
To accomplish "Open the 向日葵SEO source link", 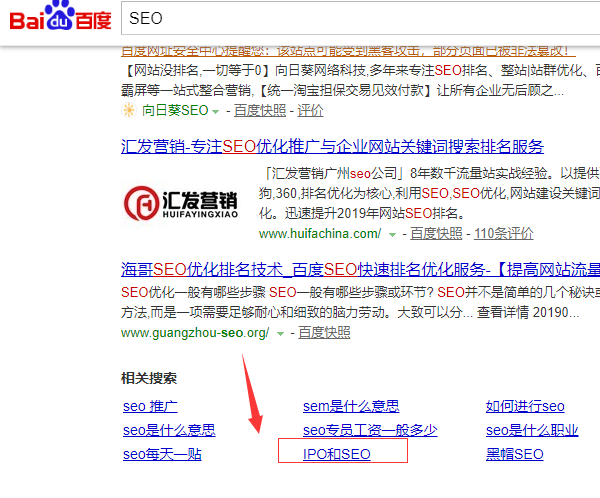I will [x=175, y=111].
